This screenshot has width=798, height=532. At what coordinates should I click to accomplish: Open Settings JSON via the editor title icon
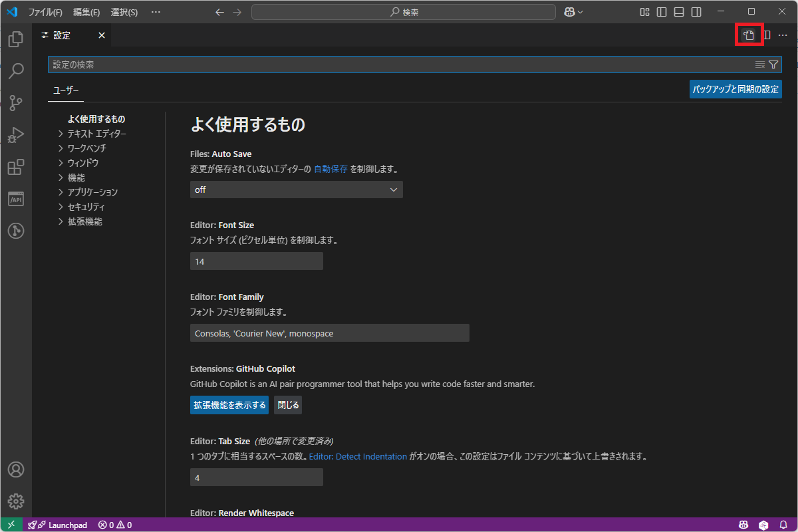(x=748, y=35)
